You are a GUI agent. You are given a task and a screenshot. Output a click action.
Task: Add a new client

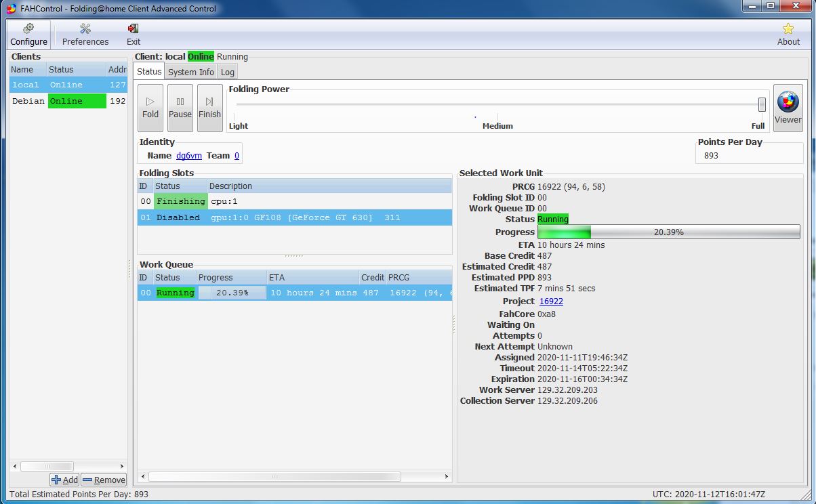click(65, 480)
